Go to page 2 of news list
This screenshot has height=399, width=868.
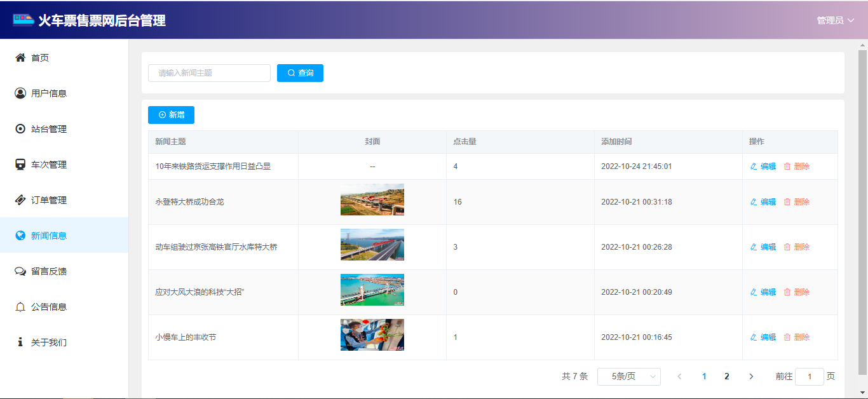(726, 377)
